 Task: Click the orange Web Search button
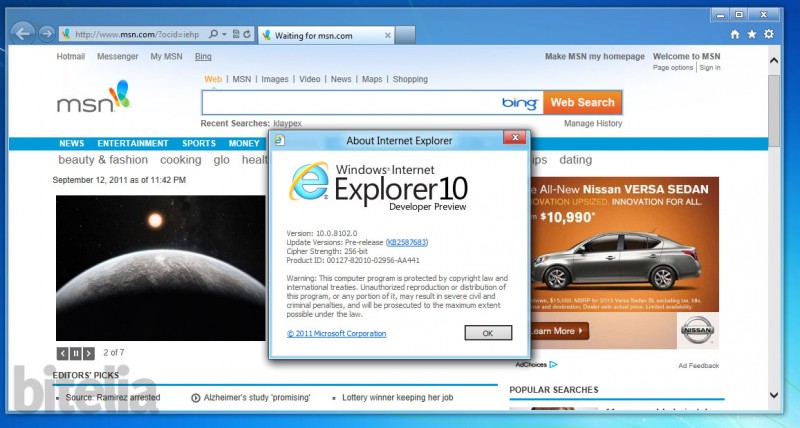point(582,103)
